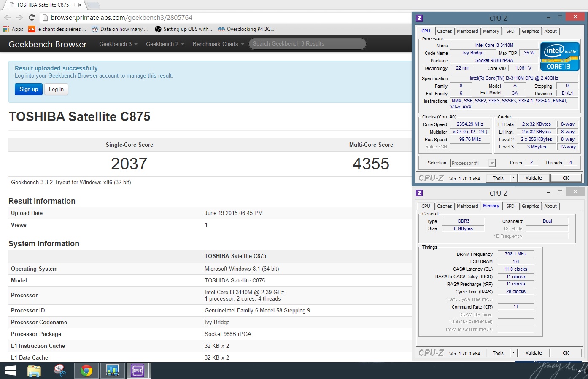Select Caches tab in bottom CPU-Z window
This screenshot has height=379, width=588.
[x=445, y=206]
